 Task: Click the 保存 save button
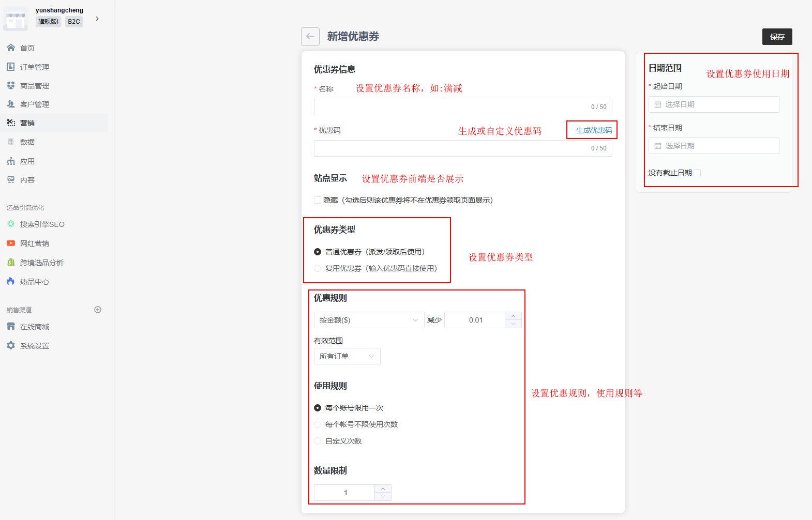point(777,37)
